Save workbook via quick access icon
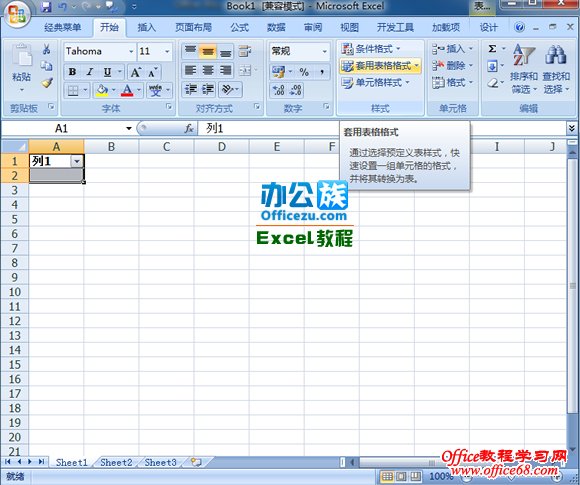The width and height of the screenshot is (580, 485). point(46,6)
